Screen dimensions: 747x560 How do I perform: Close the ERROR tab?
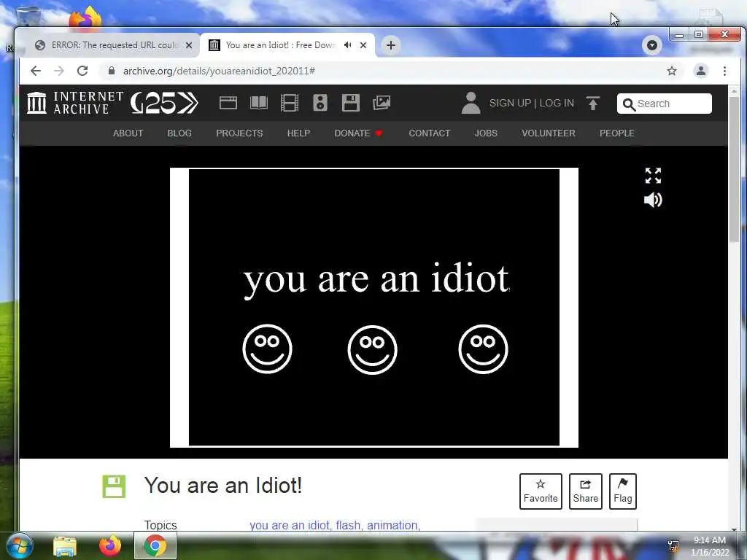coord(189,45)
